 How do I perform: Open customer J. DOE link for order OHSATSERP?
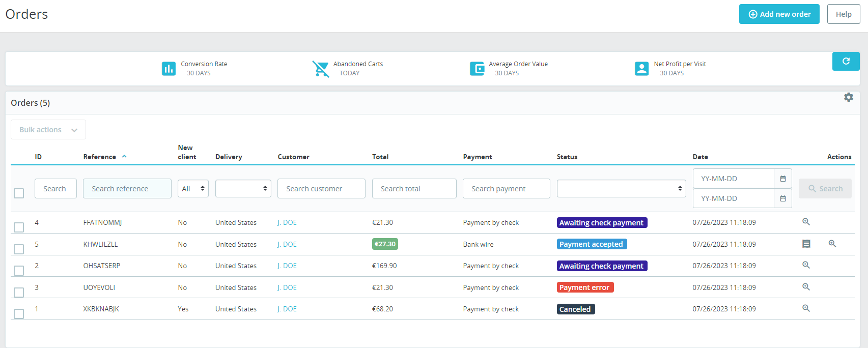287,266
